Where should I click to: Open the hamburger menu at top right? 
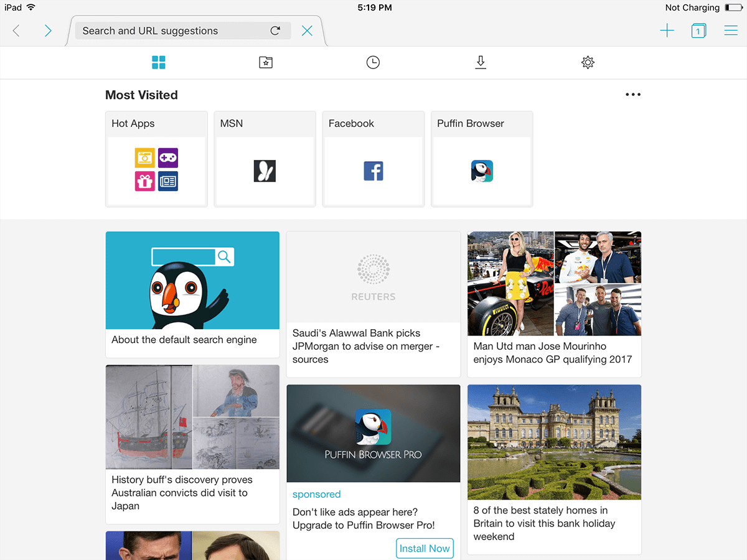731,30
